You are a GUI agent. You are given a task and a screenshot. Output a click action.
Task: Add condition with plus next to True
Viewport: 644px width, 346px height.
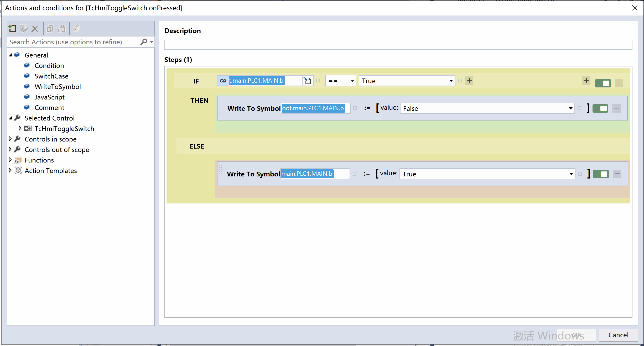pyautogui.click(x=469, y=81)
